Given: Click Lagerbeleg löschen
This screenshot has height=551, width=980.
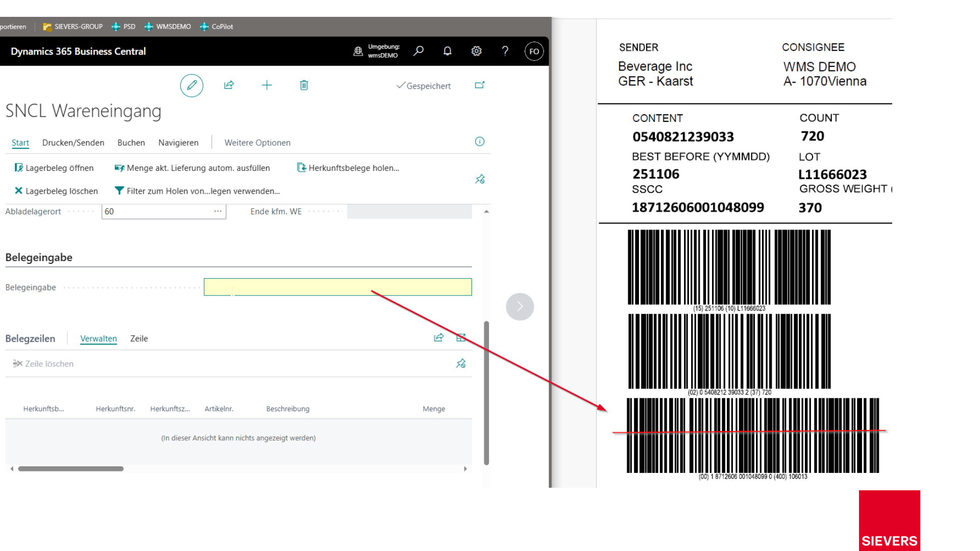Looking at the screenshot, I should (x=56, y=191).
